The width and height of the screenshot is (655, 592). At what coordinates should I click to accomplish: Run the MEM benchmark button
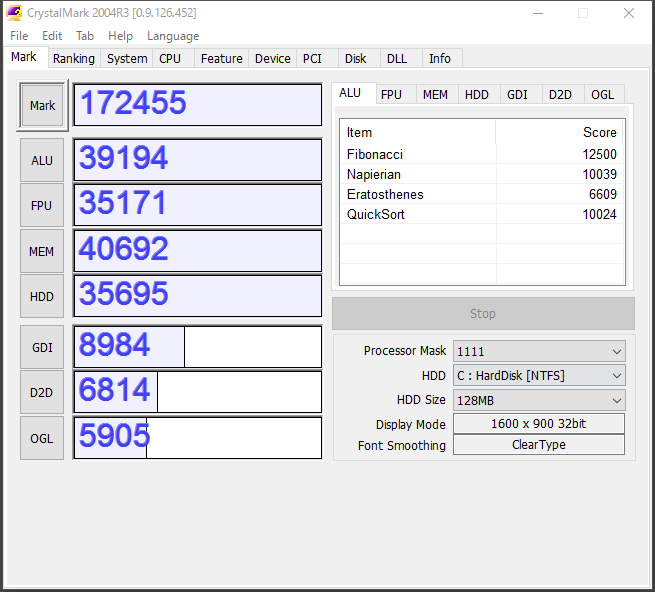[42, 252]
